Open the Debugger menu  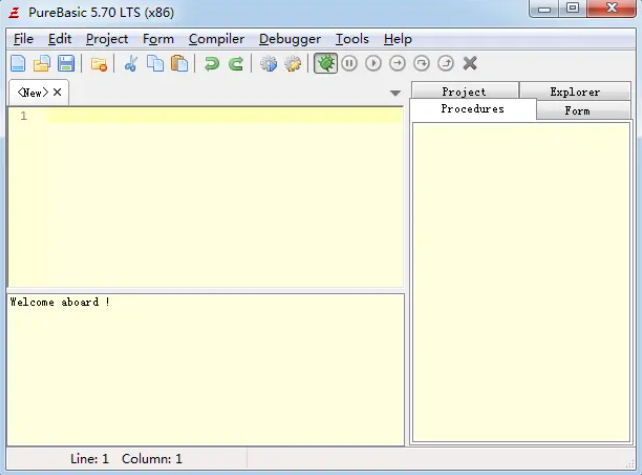tap(289, 39)
